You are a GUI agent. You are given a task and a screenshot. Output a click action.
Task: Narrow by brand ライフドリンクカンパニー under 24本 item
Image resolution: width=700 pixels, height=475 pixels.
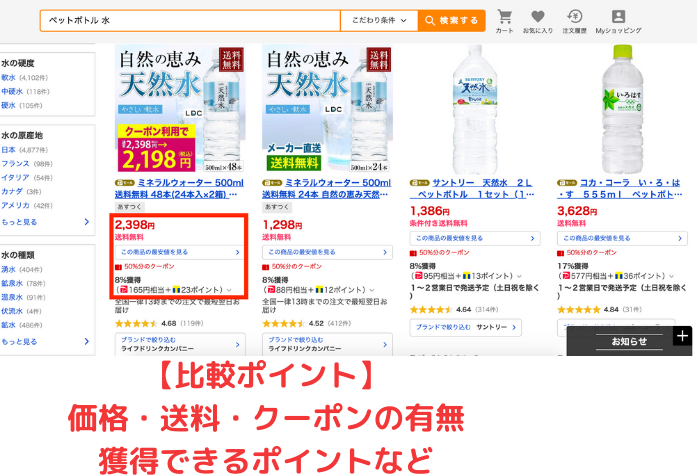(327, 344)
